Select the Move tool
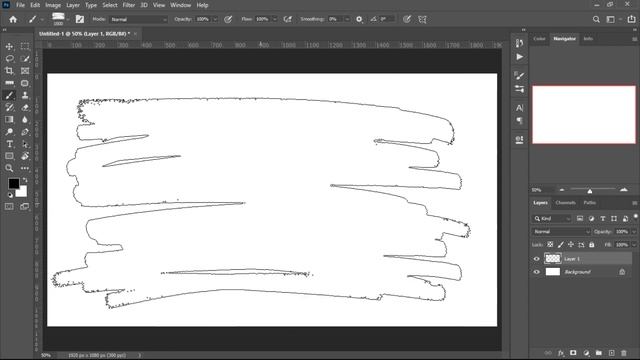Viewport: 640px width, 360px height. (9, 47)
